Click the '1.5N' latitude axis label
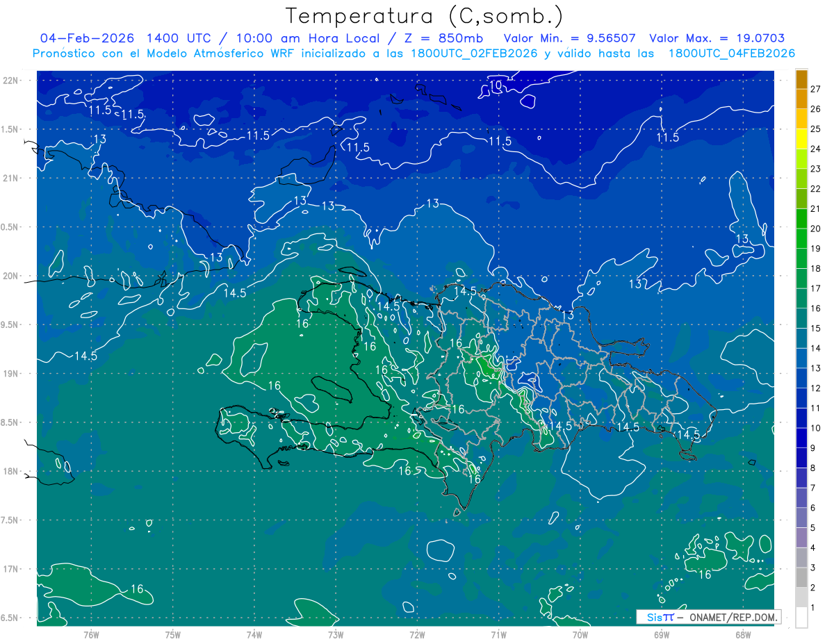Viewport: 834px width, 644px height. coord(10,129)
